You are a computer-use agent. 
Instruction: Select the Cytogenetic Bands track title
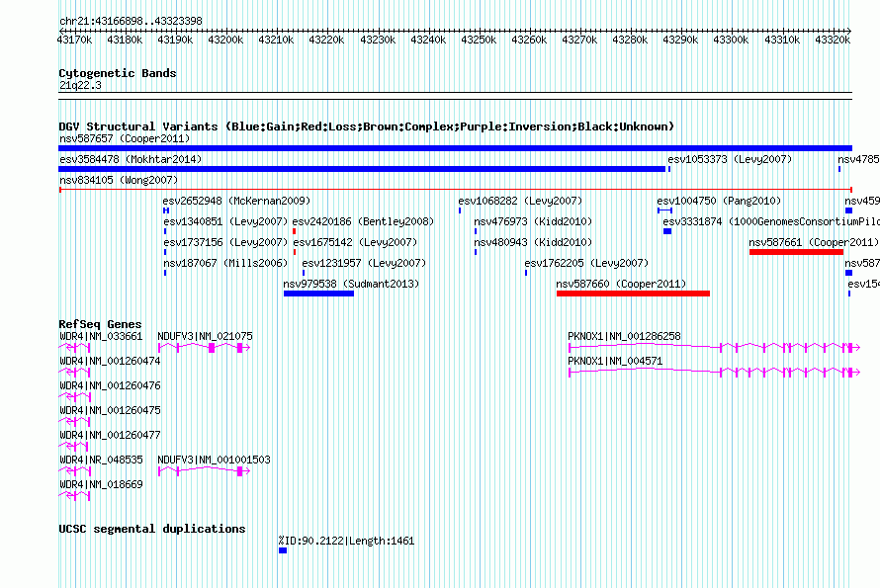[x=118, y=73]
